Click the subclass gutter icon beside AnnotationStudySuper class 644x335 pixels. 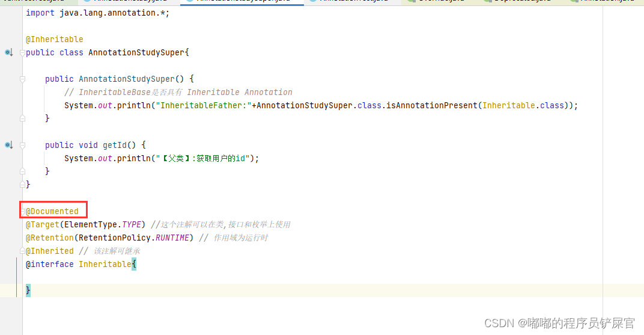point(8,52)
